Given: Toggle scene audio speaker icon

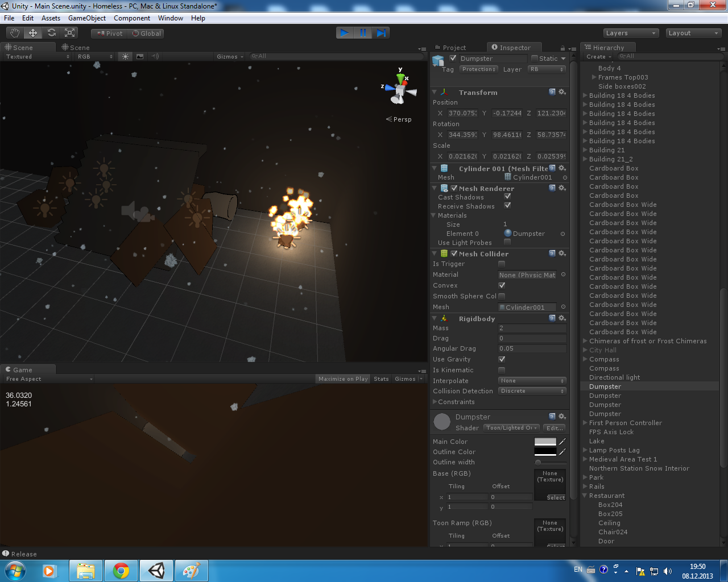Looking at the screenshot, I should click(x=155, y=56).
